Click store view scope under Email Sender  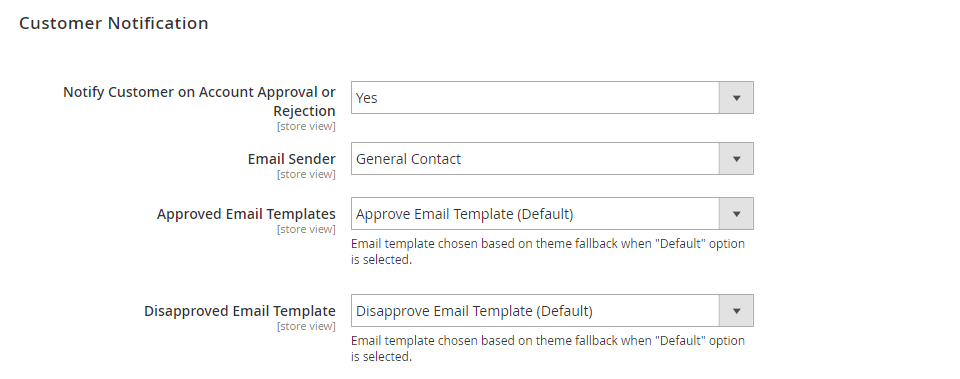tap(306, 174)
